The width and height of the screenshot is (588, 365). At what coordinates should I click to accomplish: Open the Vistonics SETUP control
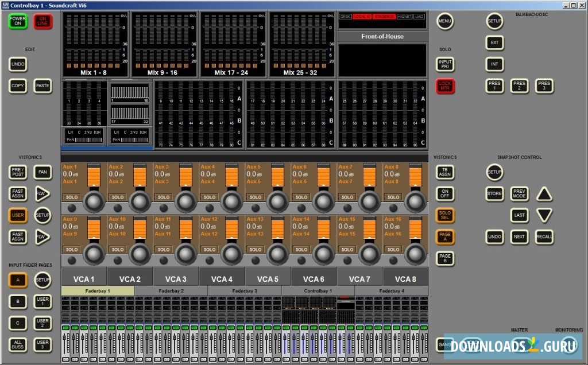tap(42, 215)
